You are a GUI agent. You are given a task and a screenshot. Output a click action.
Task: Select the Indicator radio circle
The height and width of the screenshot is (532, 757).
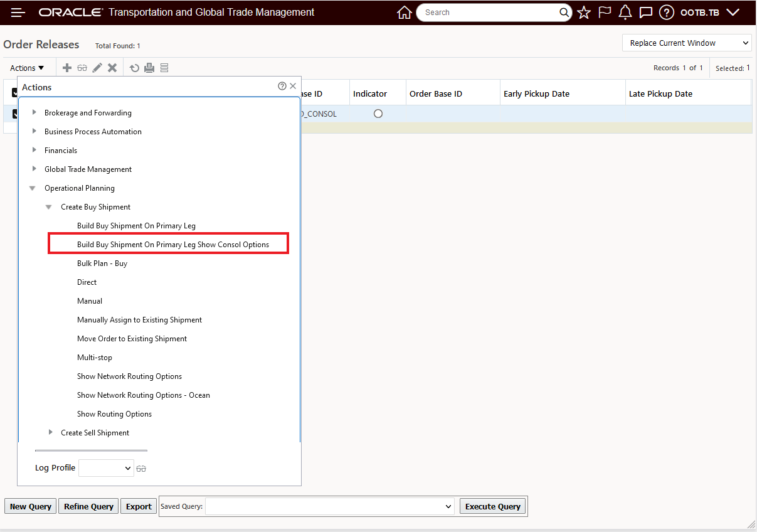pyautogui.click(x=378, y=114)
